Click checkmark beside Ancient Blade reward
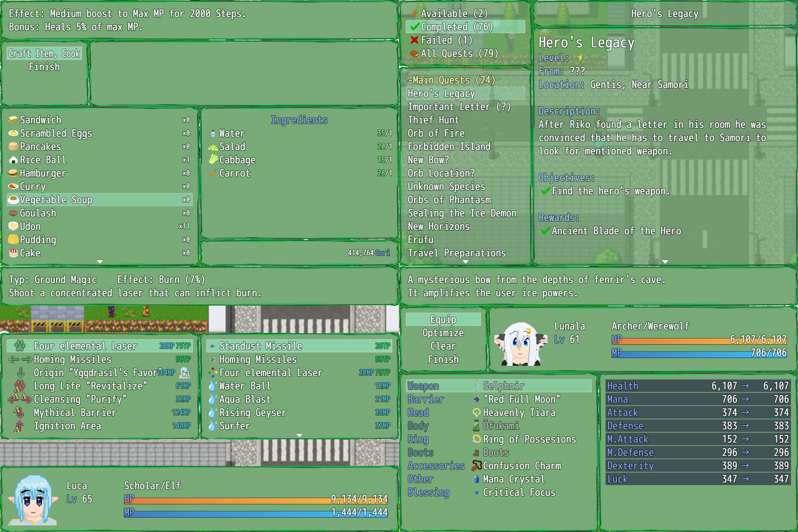The height and width of the screenshot is (532, 798). [545, 231]
